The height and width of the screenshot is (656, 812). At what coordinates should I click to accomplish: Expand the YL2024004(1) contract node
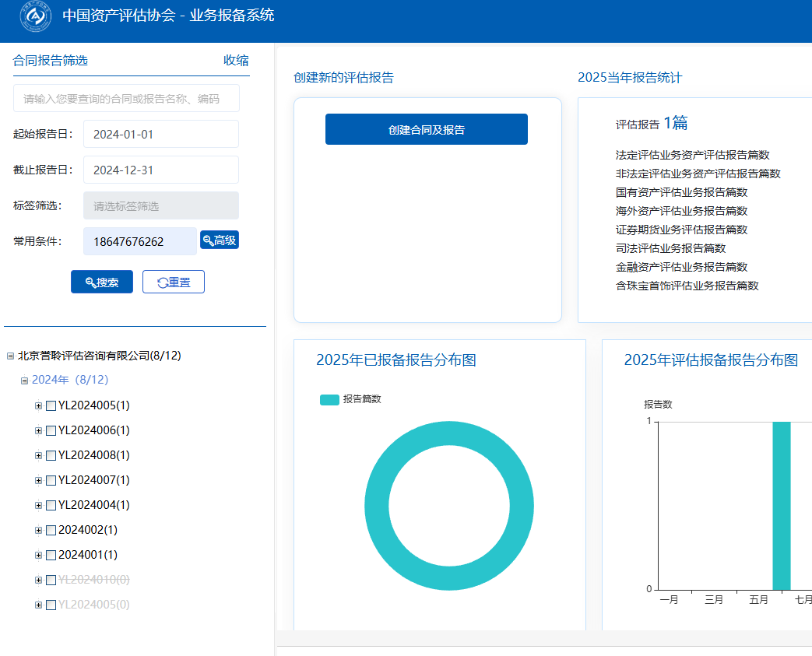38,505
